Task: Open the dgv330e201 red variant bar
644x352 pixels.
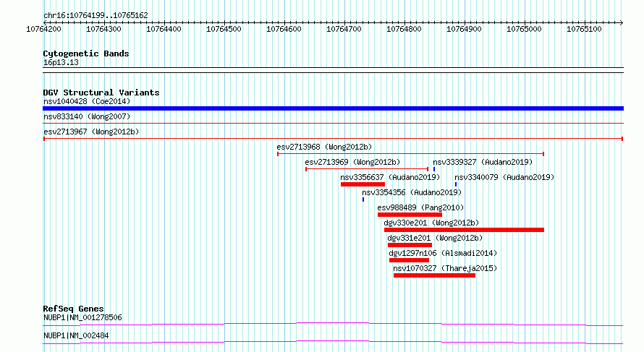Action: pos(464,230)
